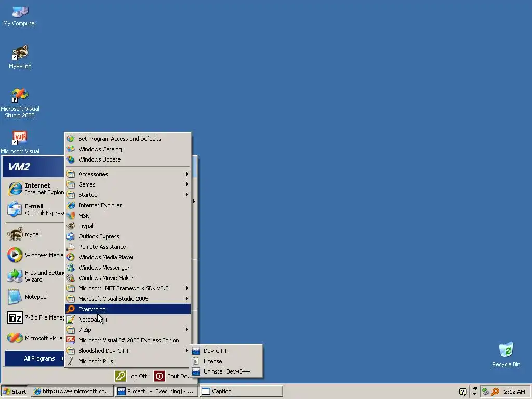Switch to Project1 Executing taskbar window
532x399 pixels.
coord(156,392)
